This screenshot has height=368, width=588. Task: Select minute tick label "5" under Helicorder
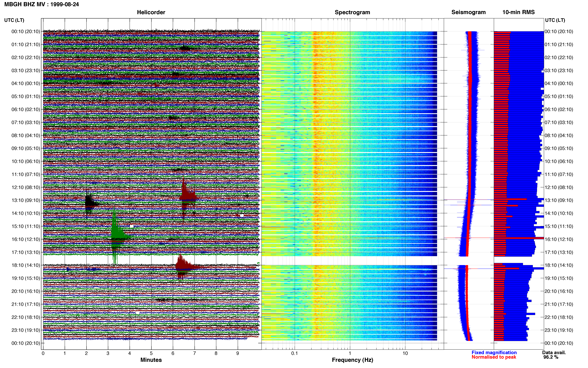click(151, 353)
